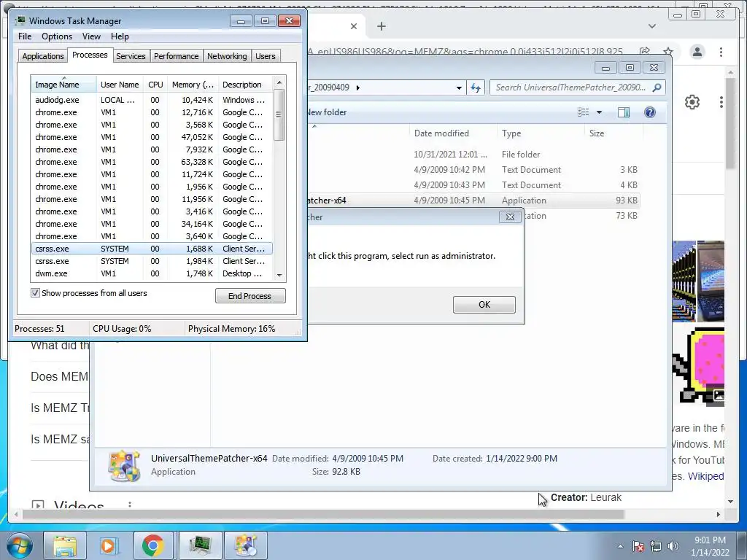Open Chrome profile avatar icon

(697, 52)
